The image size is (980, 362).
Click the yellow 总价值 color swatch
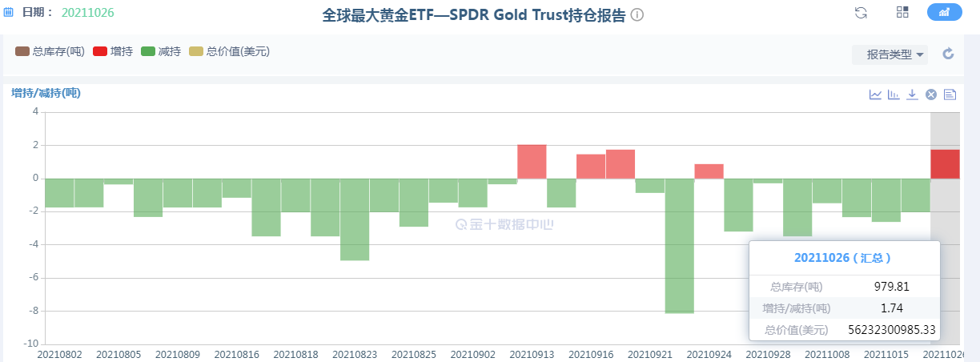[196, 51]
